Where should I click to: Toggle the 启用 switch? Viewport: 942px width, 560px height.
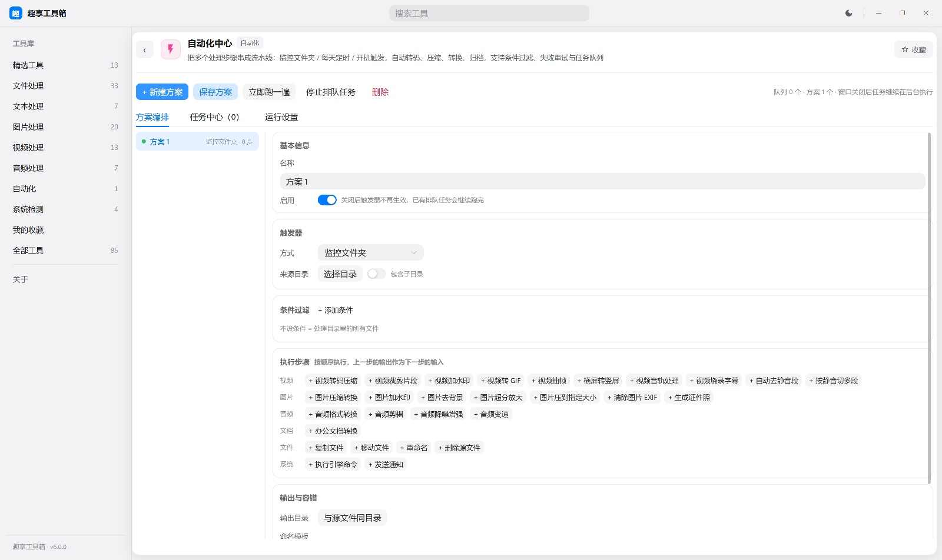click(327, 200)
